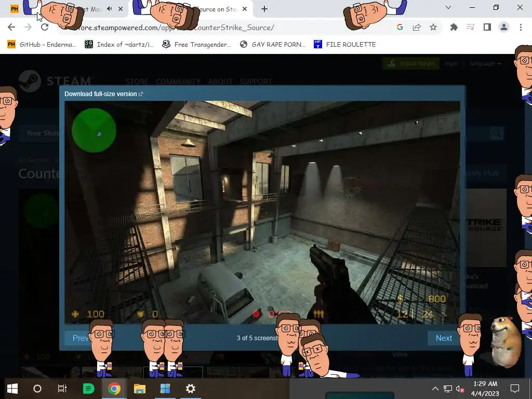Open Settings gear on taskbar
532x399 pixels.
190,389
